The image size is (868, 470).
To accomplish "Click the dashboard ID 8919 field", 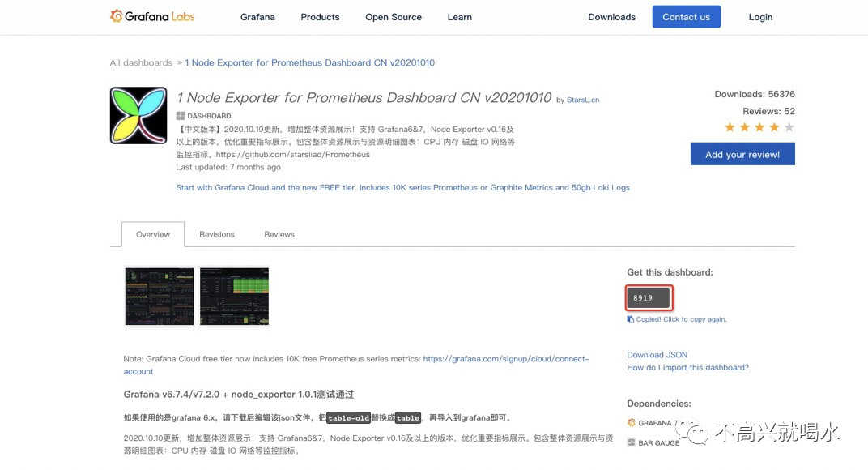I will 649,298.
